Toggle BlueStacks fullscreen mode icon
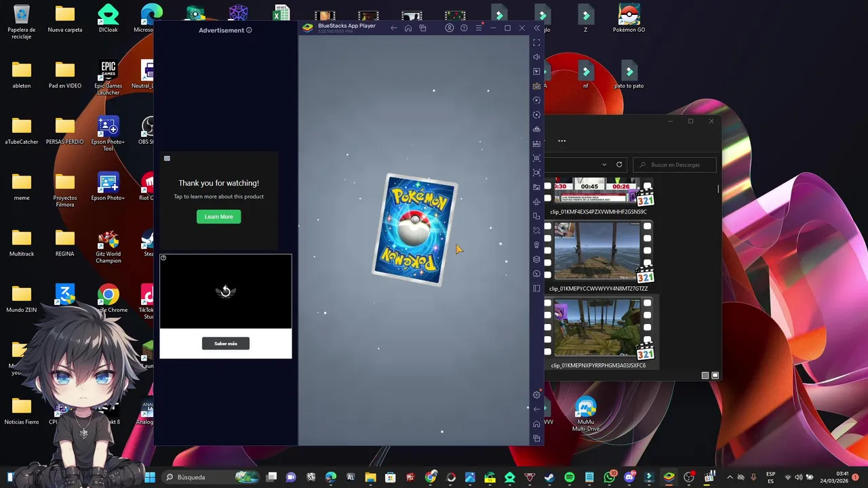Viewport: 868px width, 488px height. click(536, 43)
